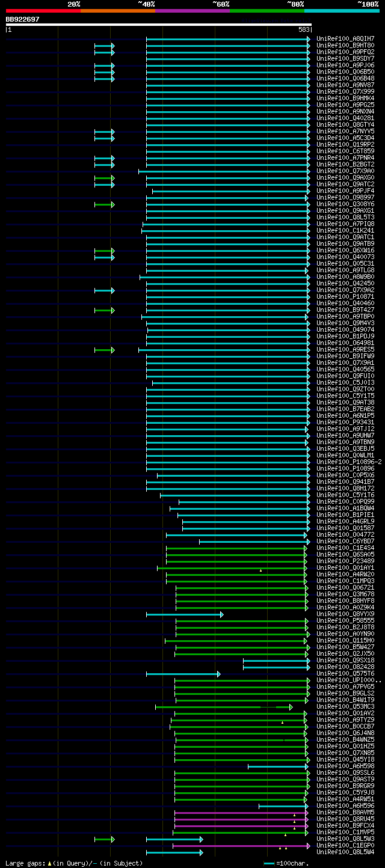Open hit UniRef100_A9PFQ2
The image size is (385, 868).
[345, 52]
